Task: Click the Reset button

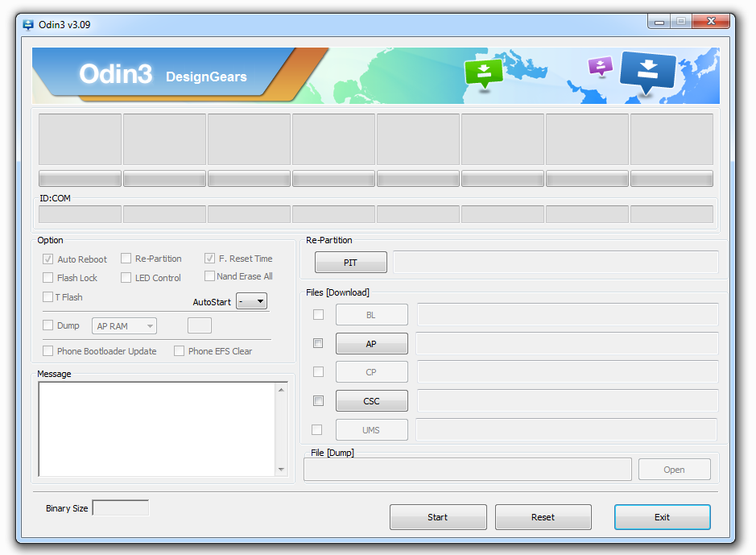Action: click(x=543, y=517)
